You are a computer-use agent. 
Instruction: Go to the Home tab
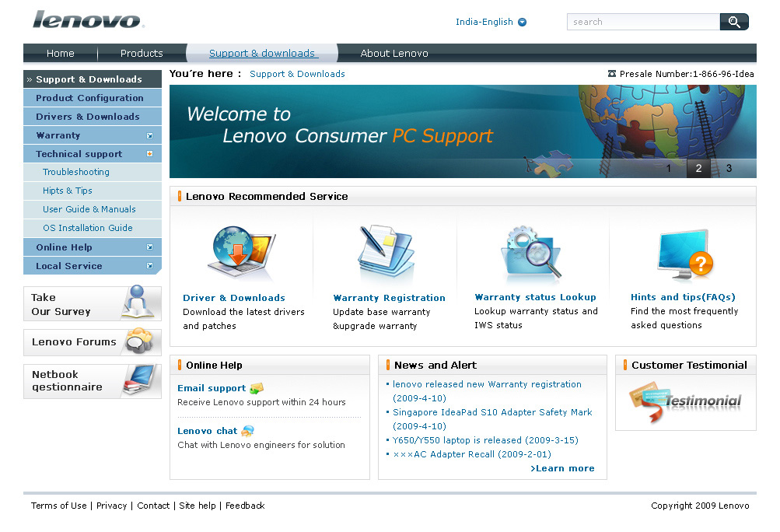tap(60, 53)
